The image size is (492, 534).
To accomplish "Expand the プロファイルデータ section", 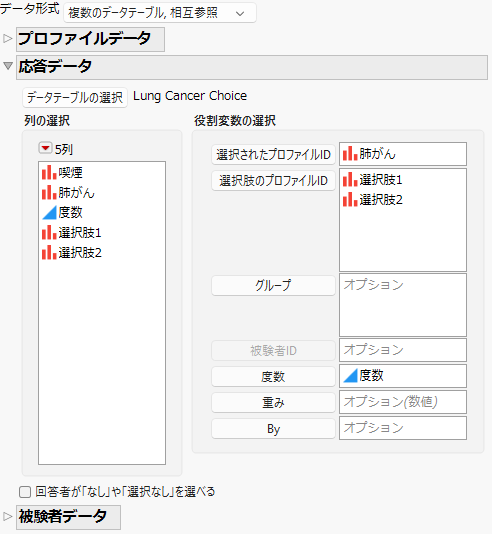I will (7, 38).
